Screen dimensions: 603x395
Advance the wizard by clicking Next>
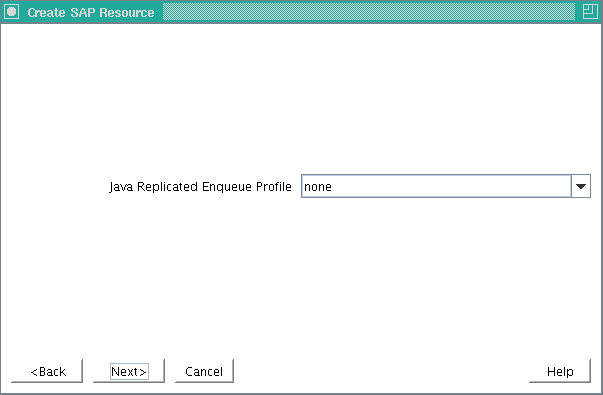coord(129,371)
